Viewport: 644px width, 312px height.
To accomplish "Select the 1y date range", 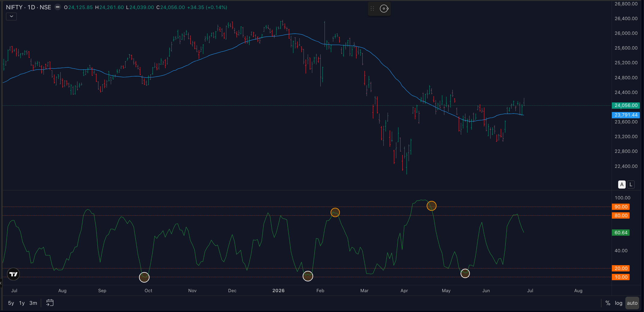I will pos(22,303).
